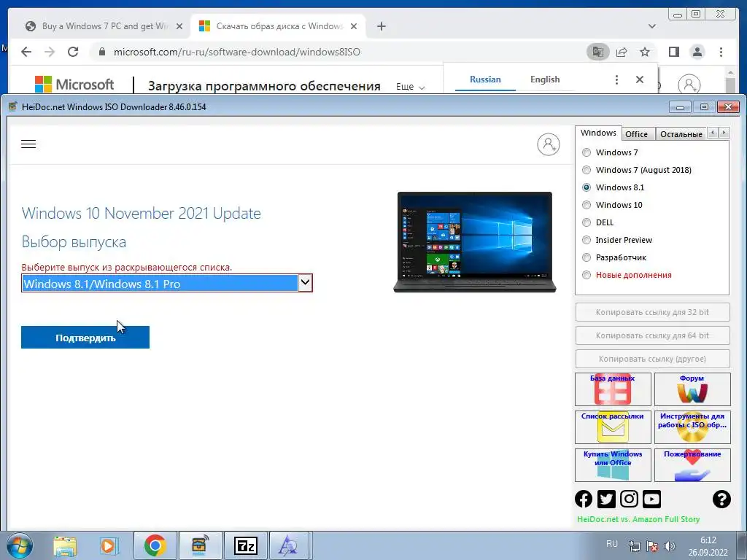Open Chrome profile avatar icon
747x560 pixels.
(697, 52)
